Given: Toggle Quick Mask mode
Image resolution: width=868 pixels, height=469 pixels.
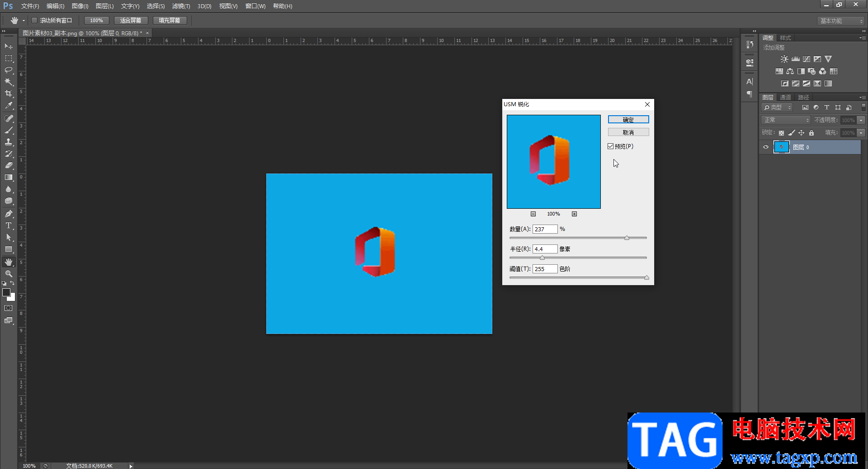Looking at the screenshot, I should [9, 308].
